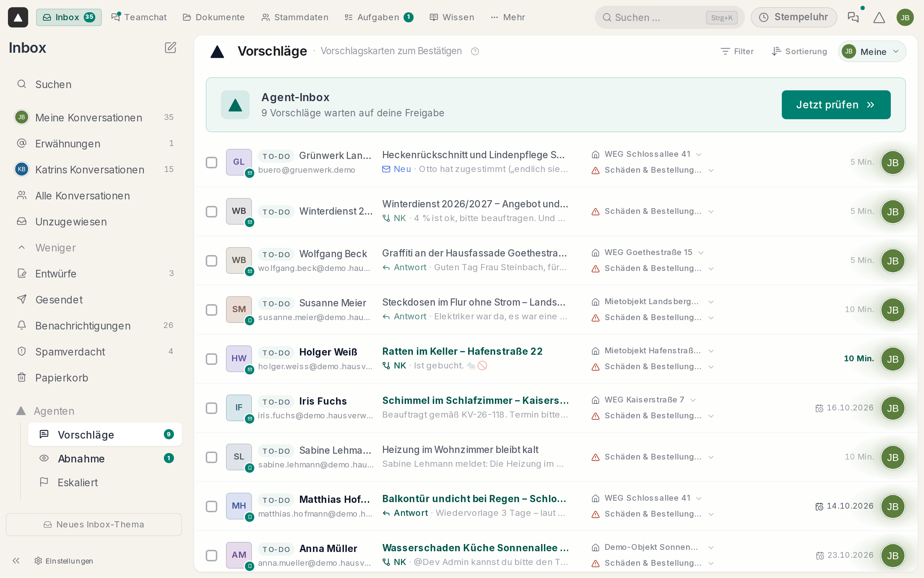Open Einstellungen gear icon
This screenshot has width=924, height=578.
pos(38,560)
